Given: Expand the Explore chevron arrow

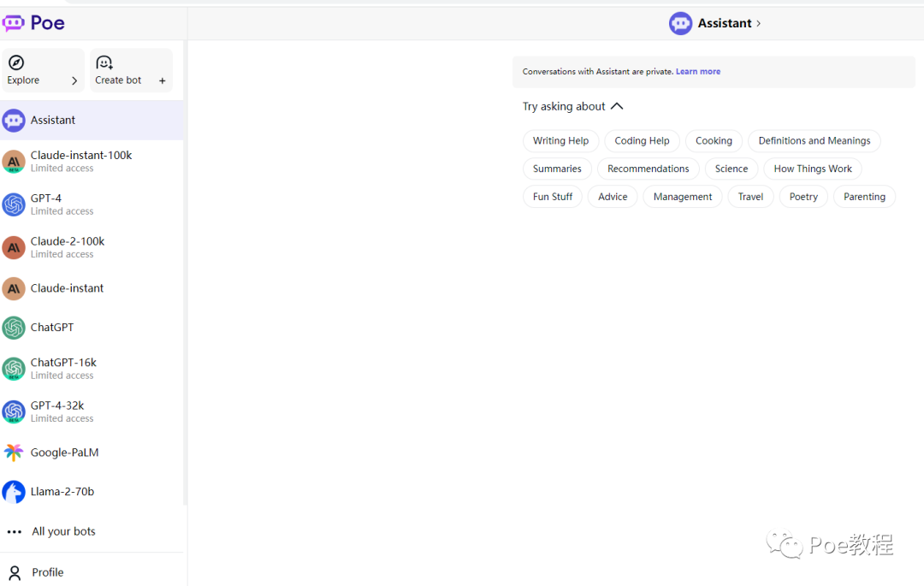Looking at the screenshot, I should (x=74, y=80).
